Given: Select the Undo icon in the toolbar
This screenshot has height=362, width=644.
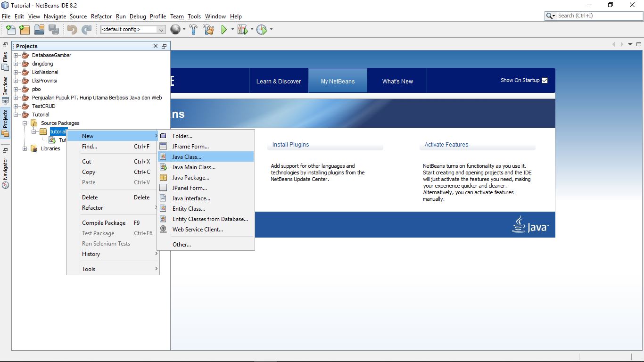Looking at the screenshot, I should pyautogui.click(x=71, y=29).
